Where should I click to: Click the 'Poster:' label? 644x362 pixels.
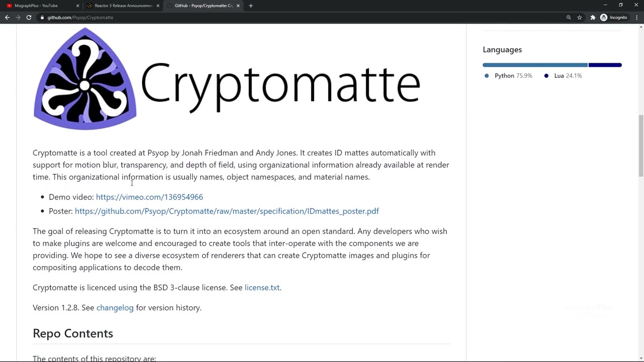pyautogui.click(x=61, y=211)
